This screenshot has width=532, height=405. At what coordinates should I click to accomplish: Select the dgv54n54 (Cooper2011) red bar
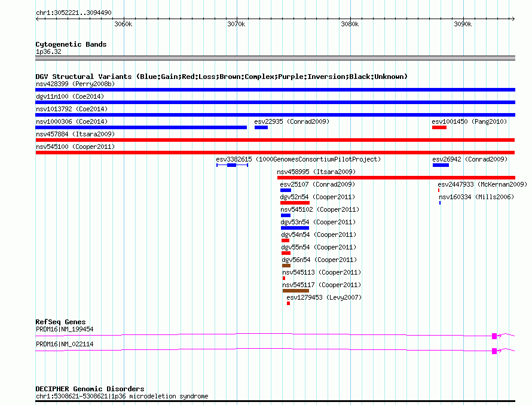[x=285, y=240]
